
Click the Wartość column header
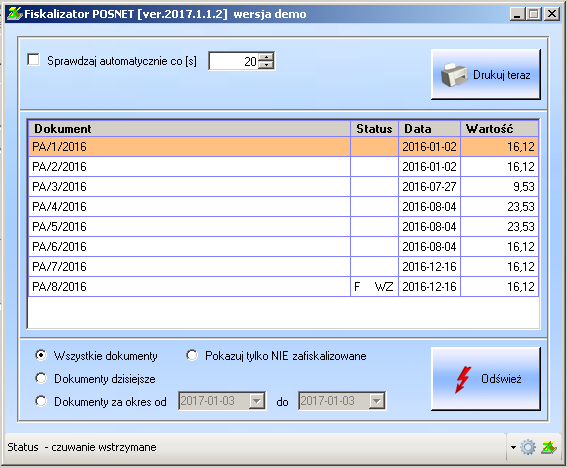pos(499,129)
